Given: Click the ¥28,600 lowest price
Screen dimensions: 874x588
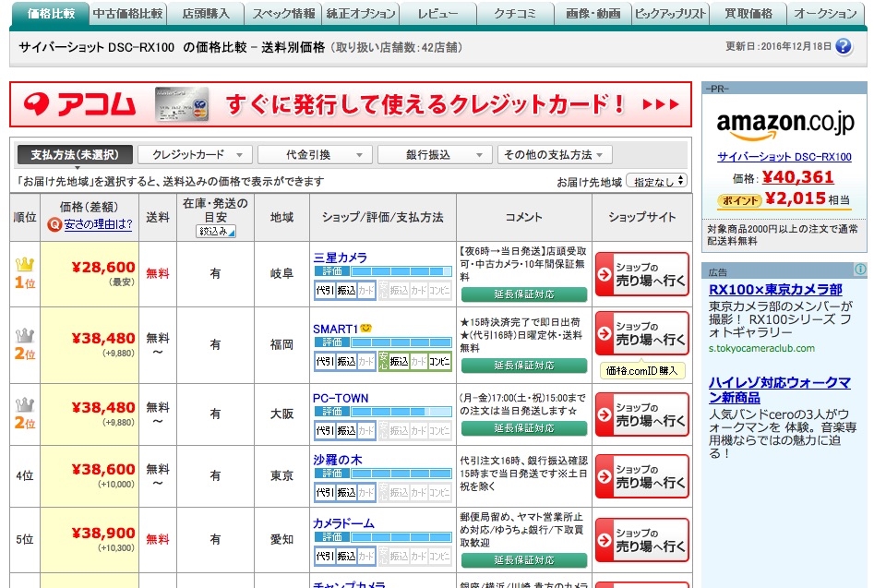Looking at the screenshot, I should coord(103,267).
